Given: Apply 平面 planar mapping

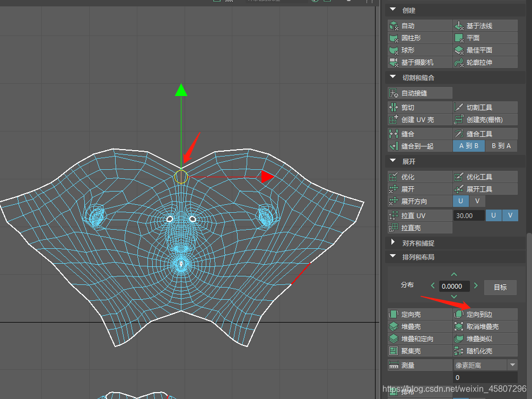Looking at the screenshot, I should coord(485,38).
